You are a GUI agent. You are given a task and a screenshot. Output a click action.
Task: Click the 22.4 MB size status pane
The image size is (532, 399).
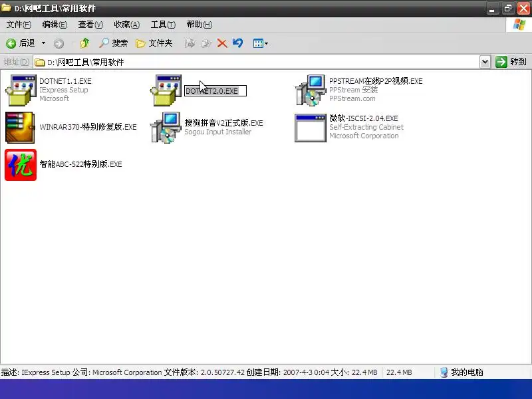pyautogui.click(x=399, y=372)
